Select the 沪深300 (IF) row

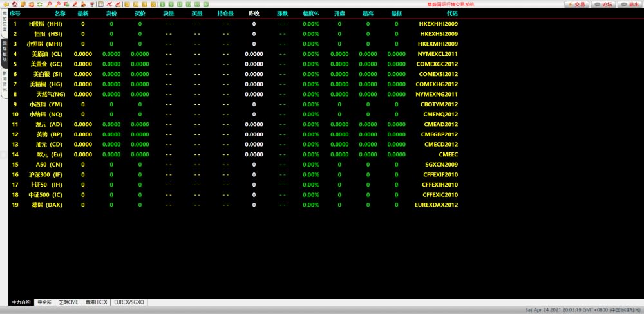[234, 175]
